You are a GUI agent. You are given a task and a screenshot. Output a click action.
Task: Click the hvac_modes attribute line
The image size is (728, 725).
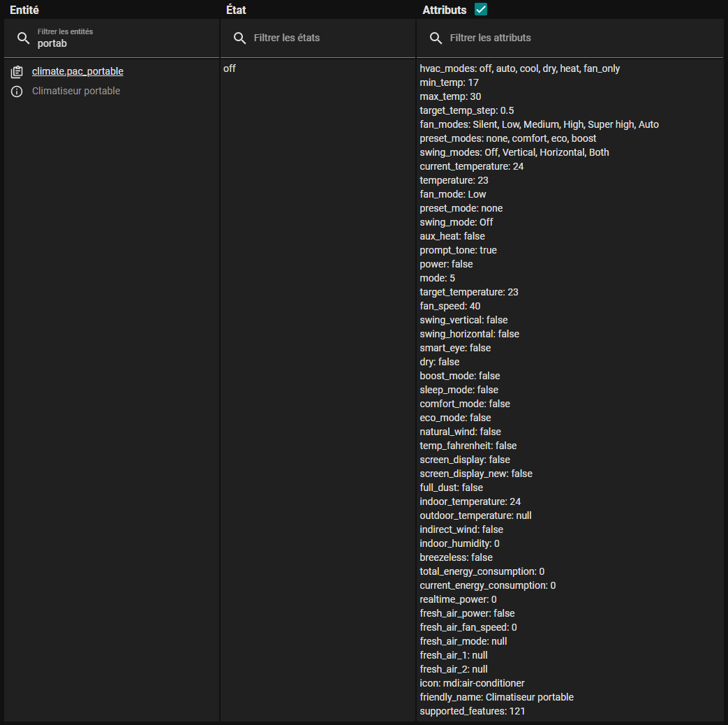519,68
